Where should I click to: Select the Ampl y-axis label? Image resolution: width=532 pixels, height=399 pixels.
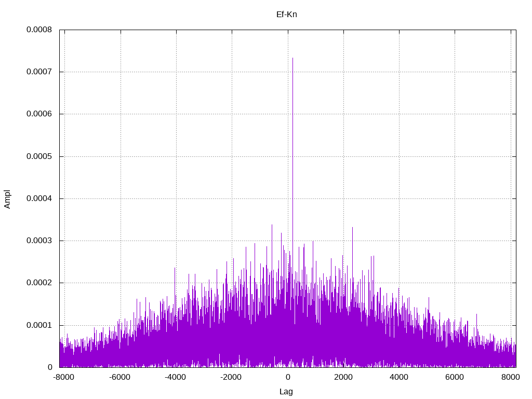(x=7, y=199)
